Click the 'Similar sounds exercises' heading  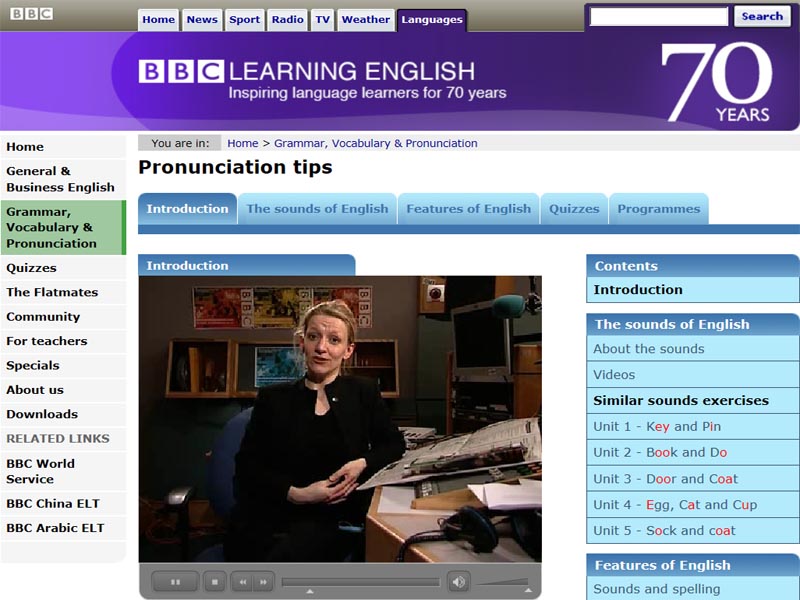click(681, 401)
